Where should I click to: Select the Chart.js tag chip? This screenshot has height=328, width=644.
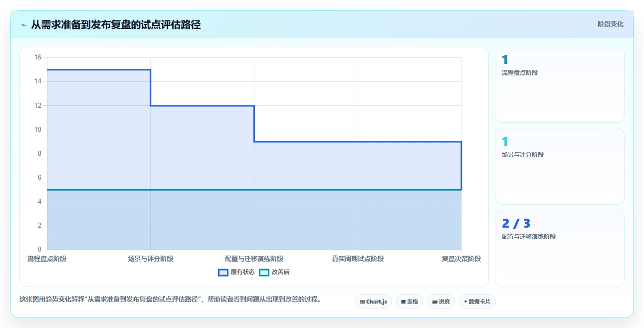coord(374,302)
